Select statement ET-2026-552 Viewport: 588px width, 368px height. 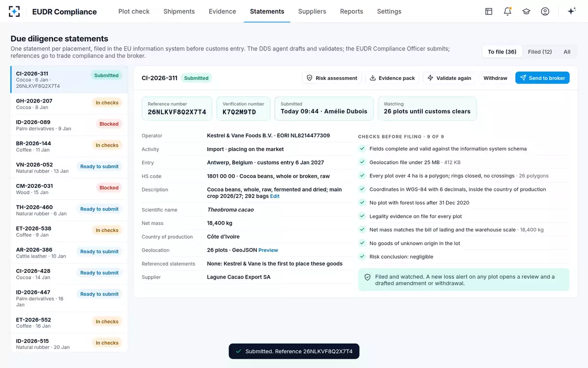[x=69, y=322]
